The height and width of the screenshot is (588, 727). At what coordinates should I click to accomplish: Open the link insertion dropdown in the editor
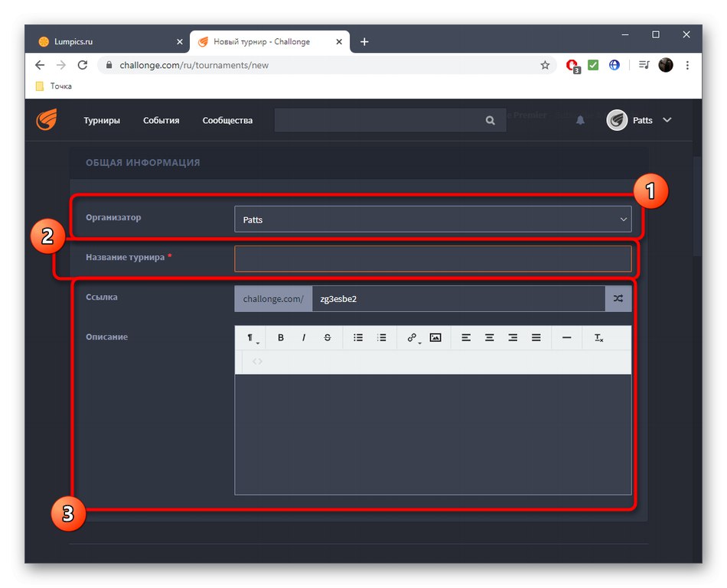[x=413, y=337]
